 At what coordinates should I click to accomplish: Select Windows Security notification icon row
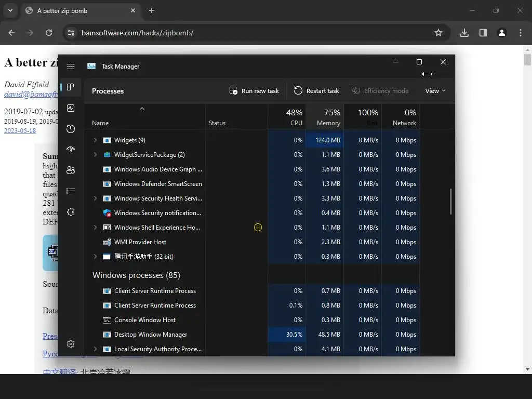[252, 213]
